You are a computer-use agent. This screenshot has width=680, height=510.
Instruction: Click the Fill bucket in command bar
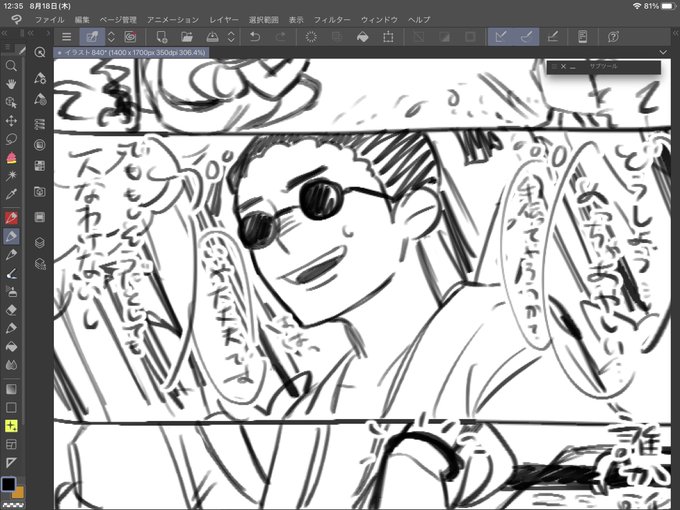point(363,37)
